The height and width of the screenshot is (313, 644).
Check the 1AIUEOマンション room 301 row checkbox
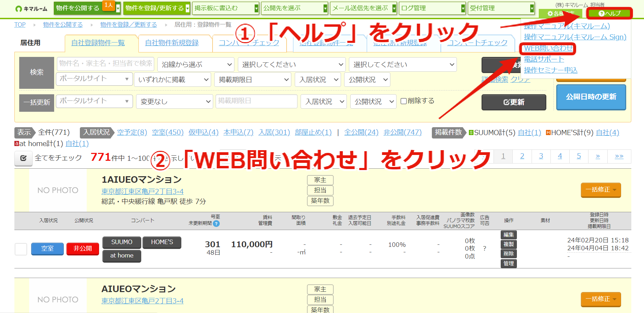(21, 249)
